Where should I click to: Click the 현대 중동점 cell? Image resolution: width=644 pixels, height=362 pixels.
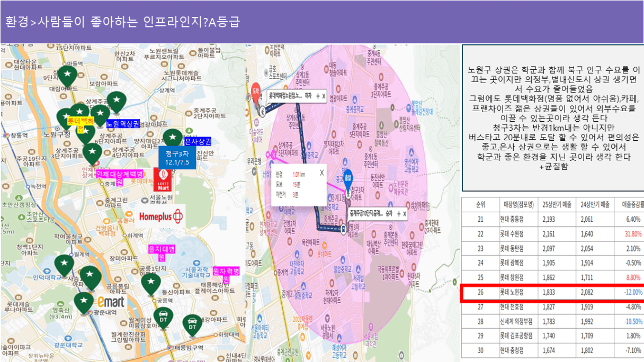519,219
